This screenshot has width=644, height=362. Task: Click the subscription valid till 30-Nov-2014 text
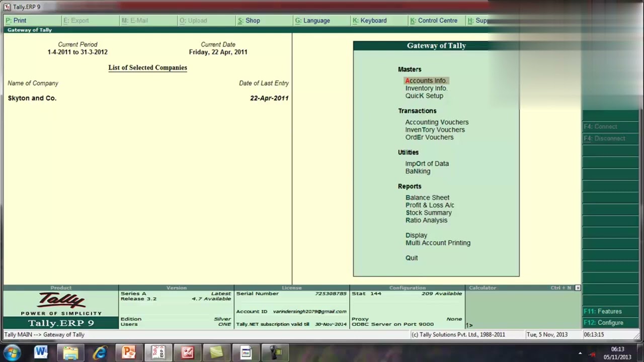coord(291,324)
